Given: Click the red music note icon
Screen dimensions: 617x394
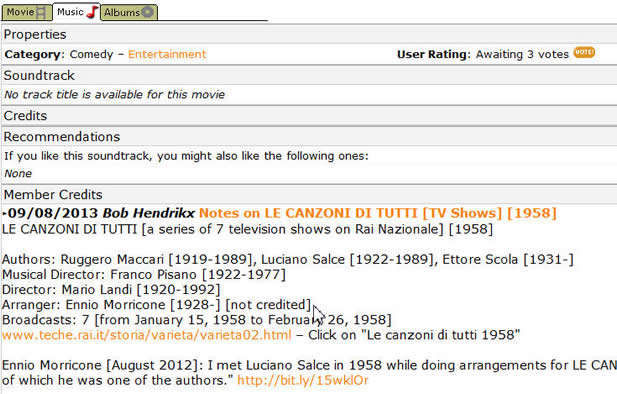Looking at the screenshot, I should 92,12.
